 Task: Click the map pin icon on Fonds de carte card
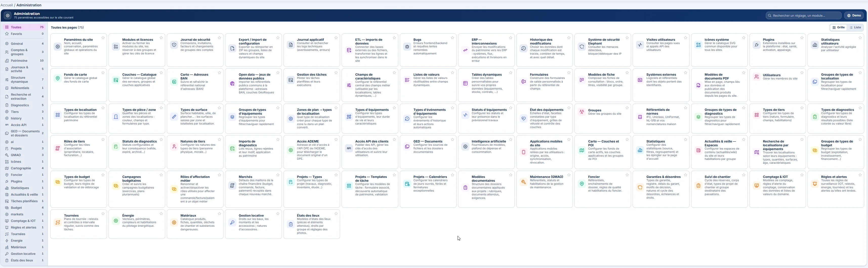tap(58, 78)
